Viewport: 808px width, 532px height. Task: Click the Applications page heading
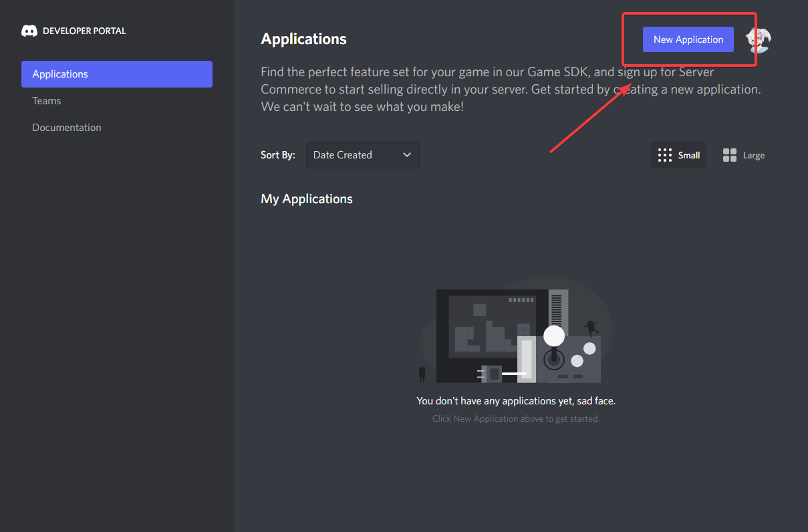point(303,39)
